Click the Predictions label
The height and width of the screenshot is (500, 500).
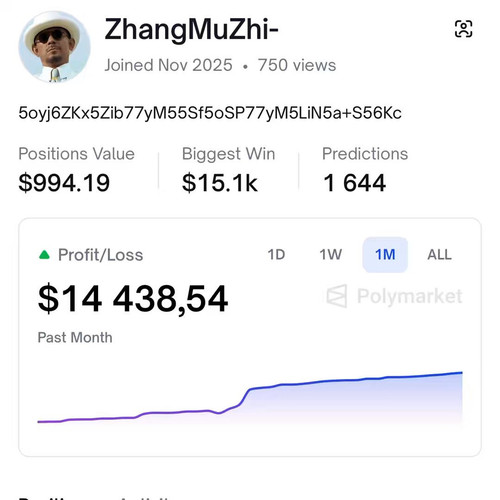point(365,154)
